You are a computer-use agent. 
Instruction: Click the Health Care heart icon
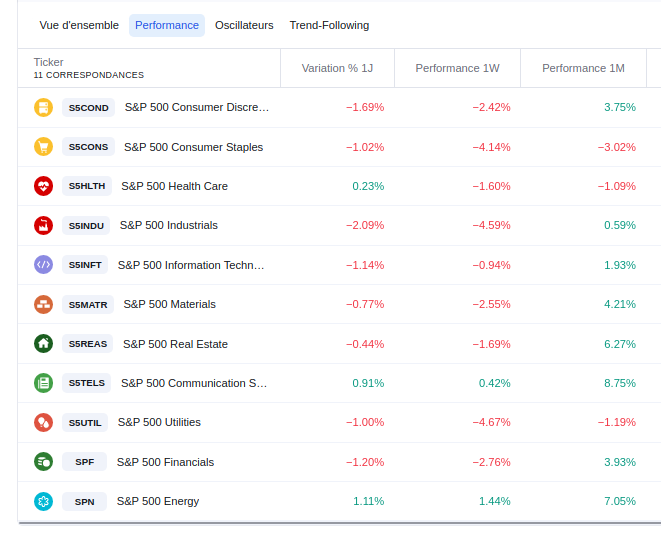coord(43,186)
